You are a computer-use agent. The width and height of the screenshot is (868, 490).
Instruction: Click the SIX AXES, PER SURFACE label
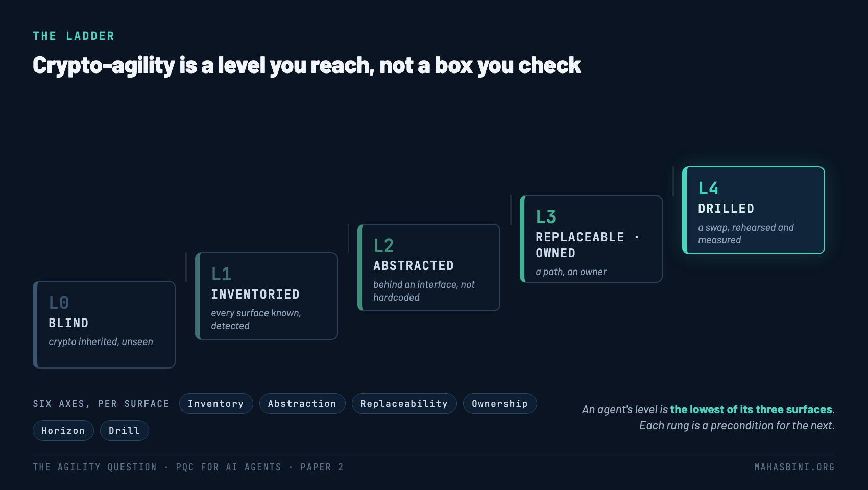[101, 404]
